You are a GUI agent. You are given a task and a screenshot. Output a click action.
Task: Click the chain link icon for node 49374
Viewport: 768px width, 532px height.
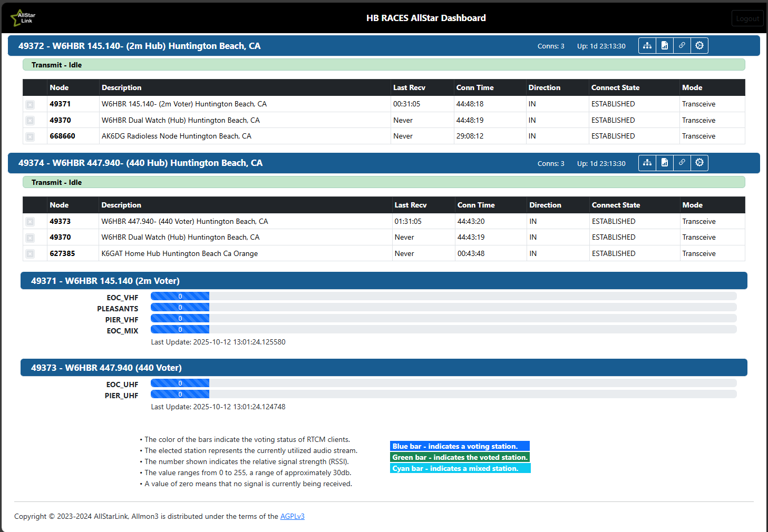coord(682,163)
